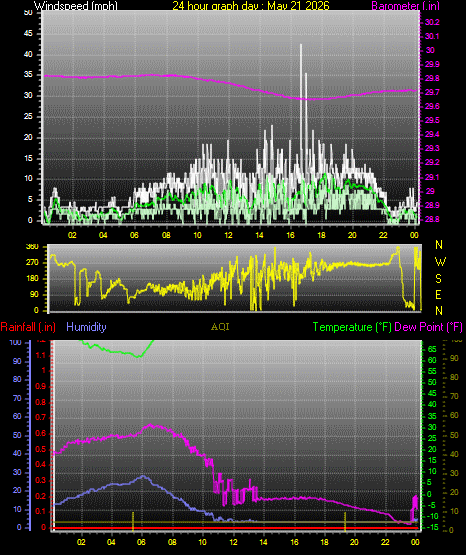
Task: Click the dew point peak near 06:30
Action: [x=150, y=425]
